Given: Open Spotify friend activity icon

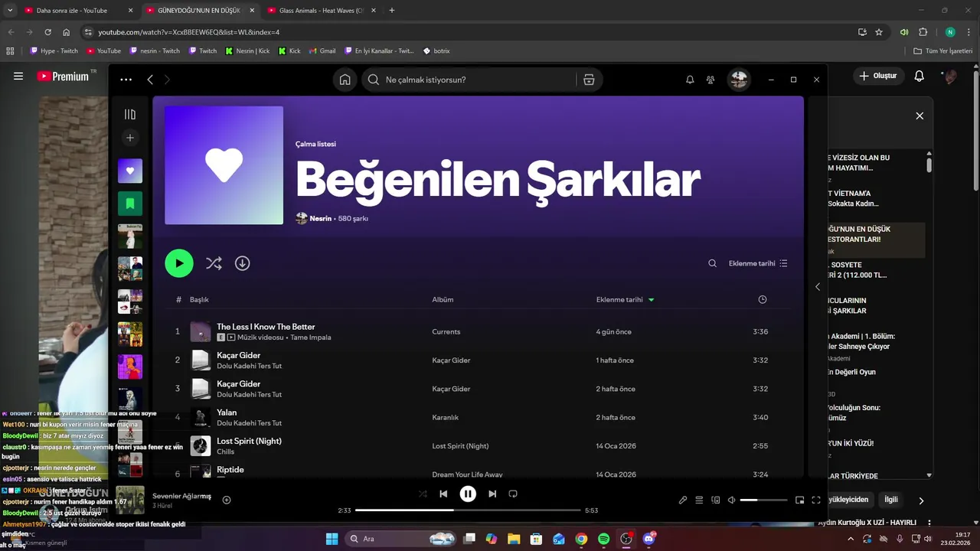Looking at the screenshot, I should [710, 80].
